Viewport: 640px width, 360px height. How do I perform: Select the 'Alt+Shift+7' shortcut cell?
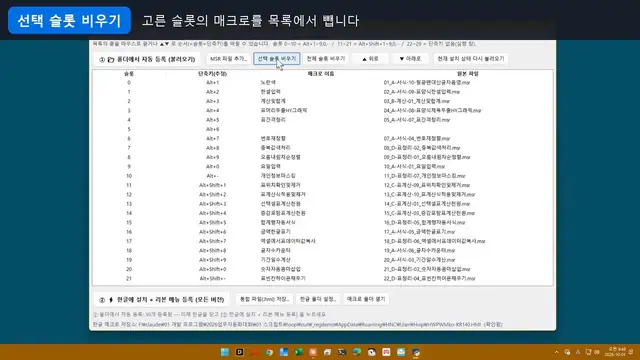pyautogui.click(x=212, y=241)
